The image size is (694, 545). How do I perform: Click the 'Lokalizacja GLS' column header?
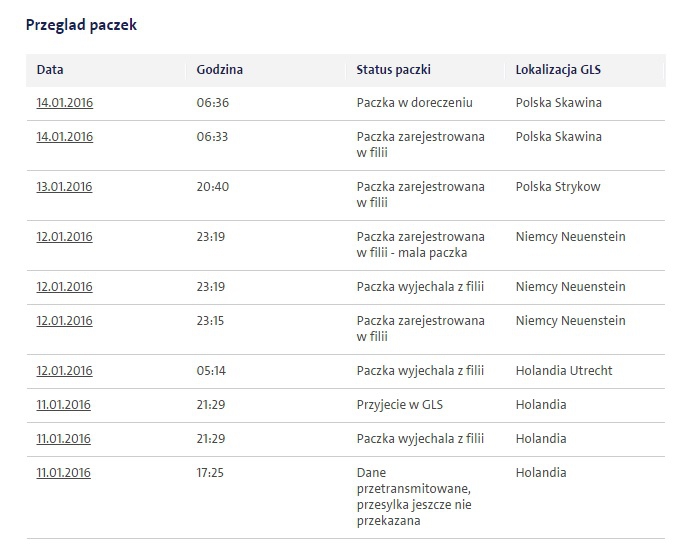(559, 70)
